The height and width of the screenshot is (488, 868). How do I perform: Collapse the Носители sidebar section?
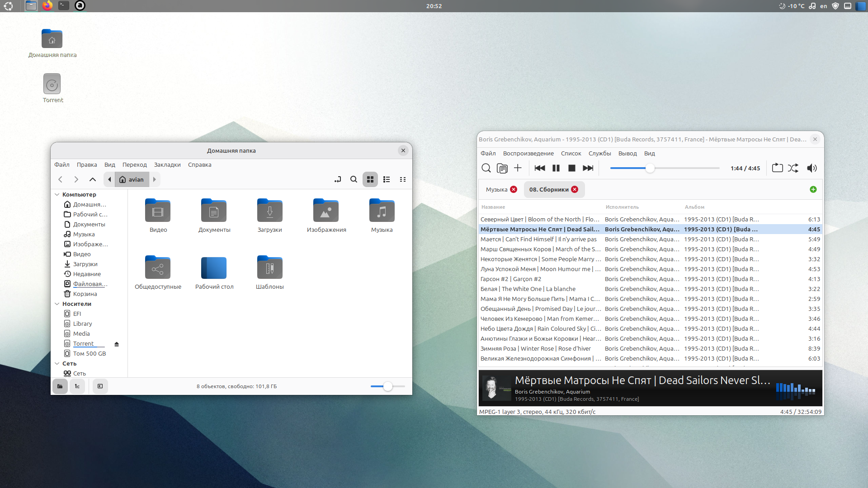pos(57,304)
